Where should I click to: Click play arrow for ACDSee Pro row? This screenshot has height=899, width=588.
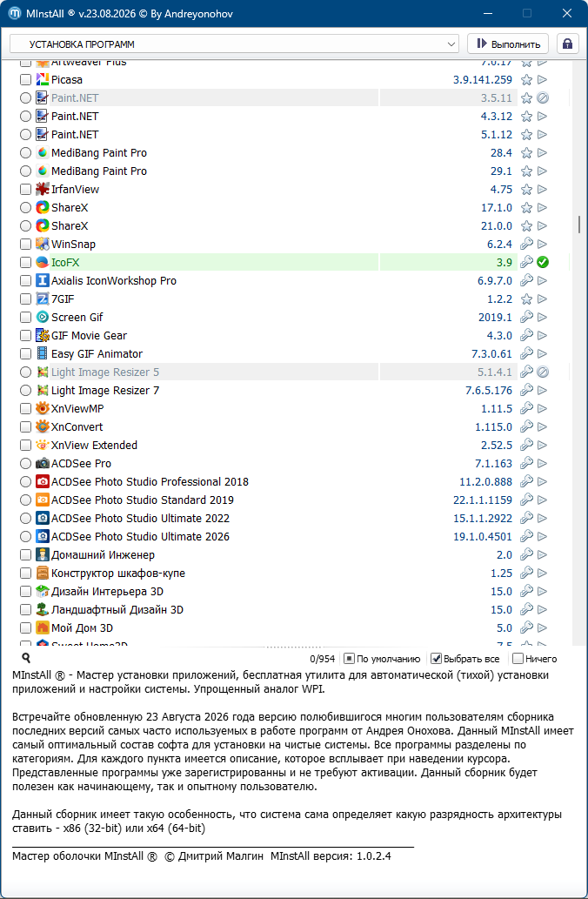click(x=542, y=463)
